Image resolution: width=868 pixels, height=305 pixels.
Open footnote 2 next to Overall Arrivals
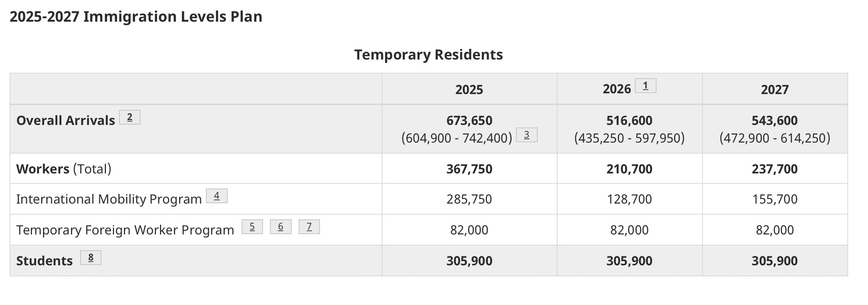130,118
